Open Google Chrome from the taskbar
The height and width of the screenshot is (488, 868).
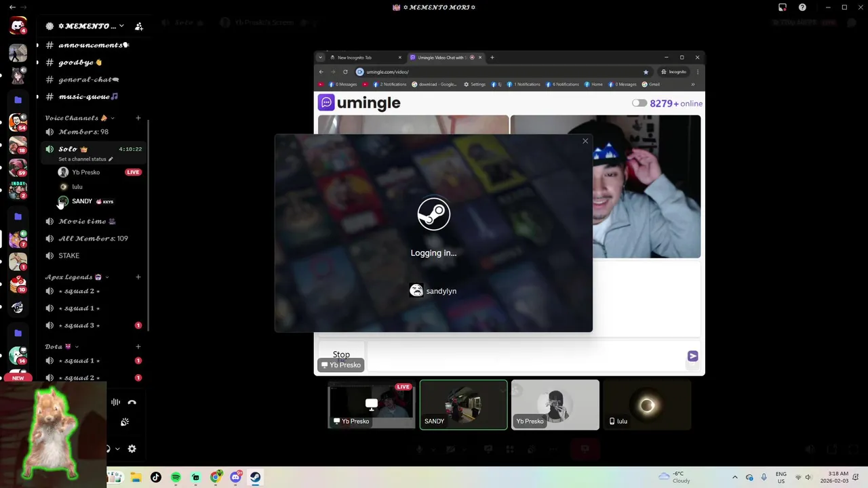[216, 477]
